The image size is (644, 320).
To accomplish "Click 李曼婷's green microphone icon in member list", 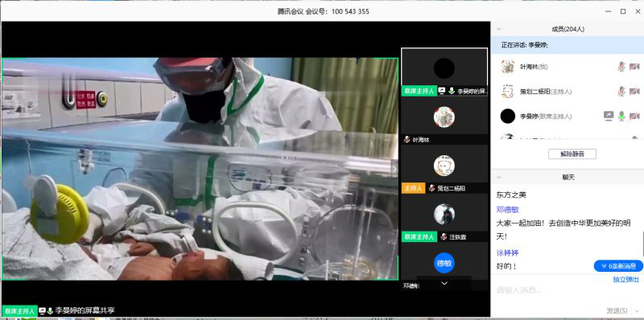I will 621,116.
